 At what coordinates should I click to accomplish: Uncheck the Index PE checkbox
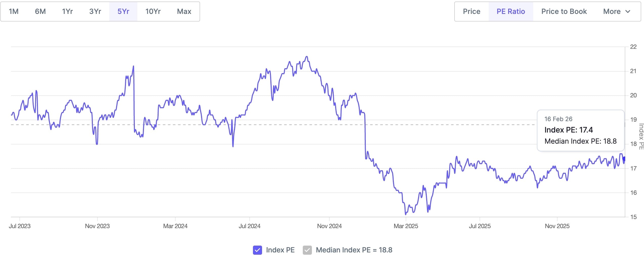pyautogui.click(x=257, y=250)
